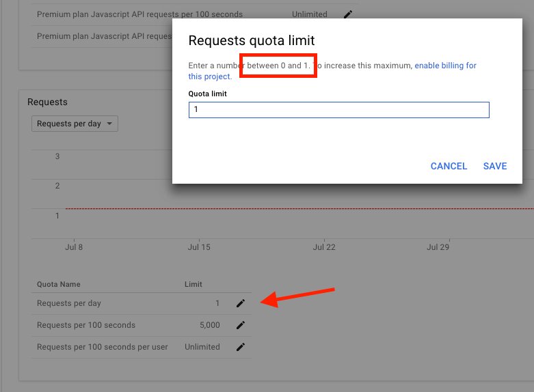
Task: Edit Requests per 100 seconds per user limit
Action: tap(241, 347)
